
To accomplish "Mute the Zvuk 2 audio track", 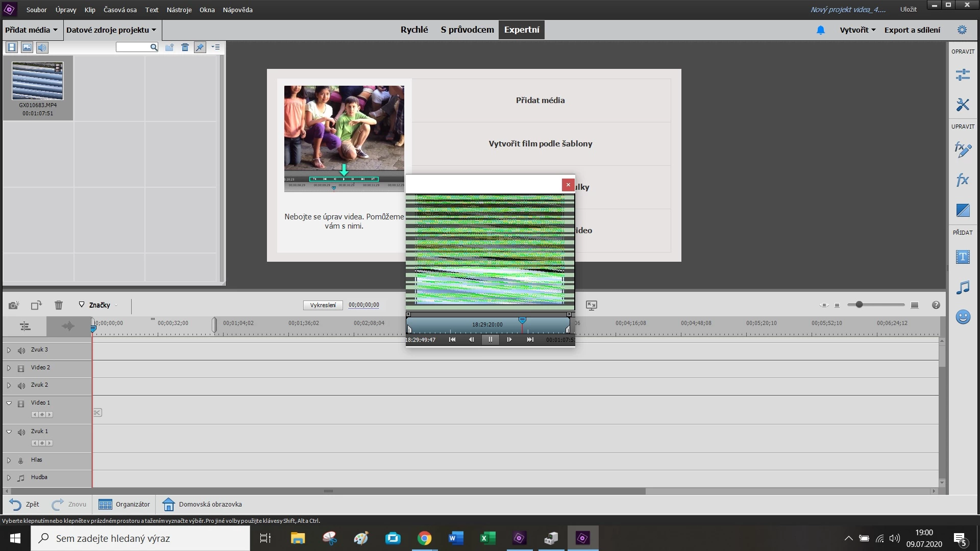I will [21, 386].
